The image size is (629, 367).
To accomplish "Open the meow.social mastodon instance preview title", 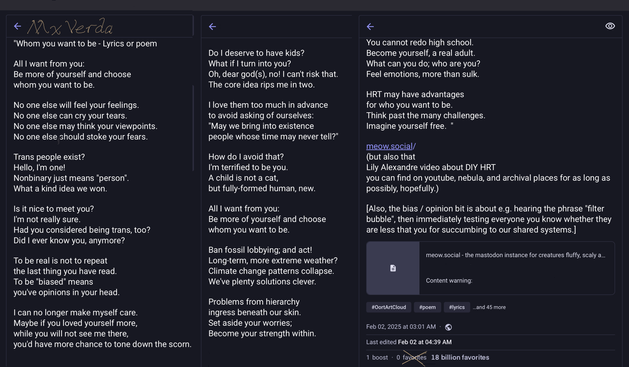I will tap(515, 255).
